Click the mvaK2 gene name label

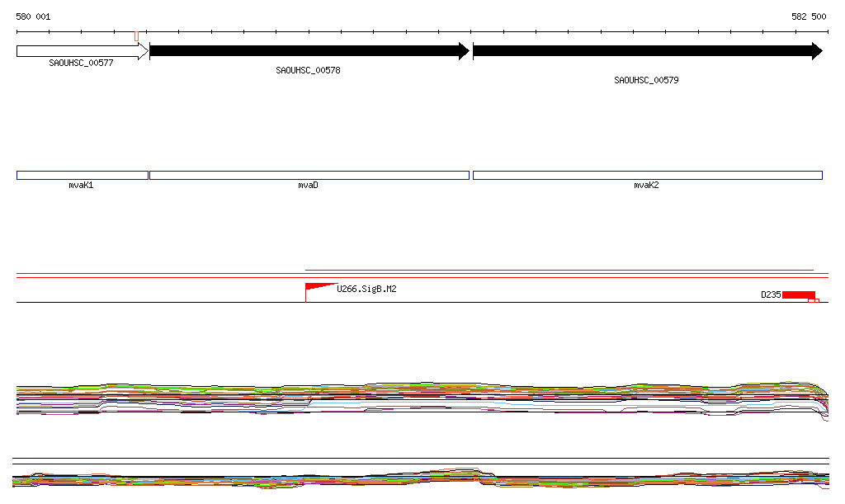(646, 186)
